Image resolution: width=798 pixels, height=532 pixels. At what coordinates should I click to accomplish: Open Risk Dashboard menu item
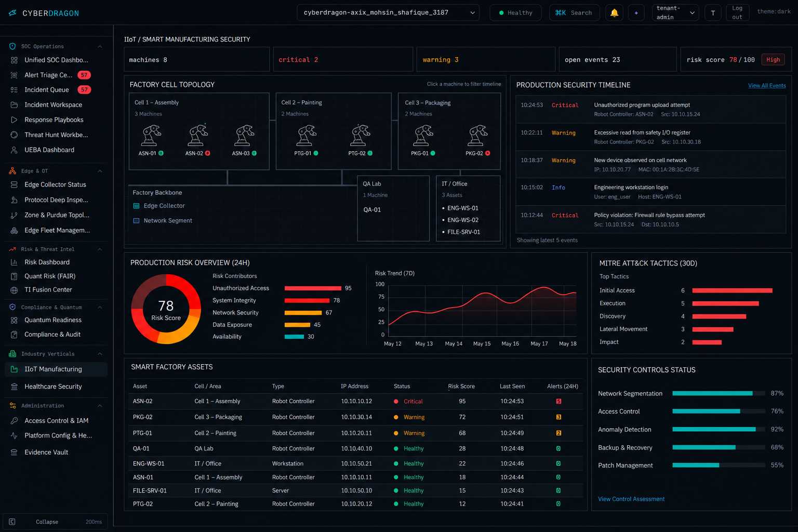coord(56,262)
